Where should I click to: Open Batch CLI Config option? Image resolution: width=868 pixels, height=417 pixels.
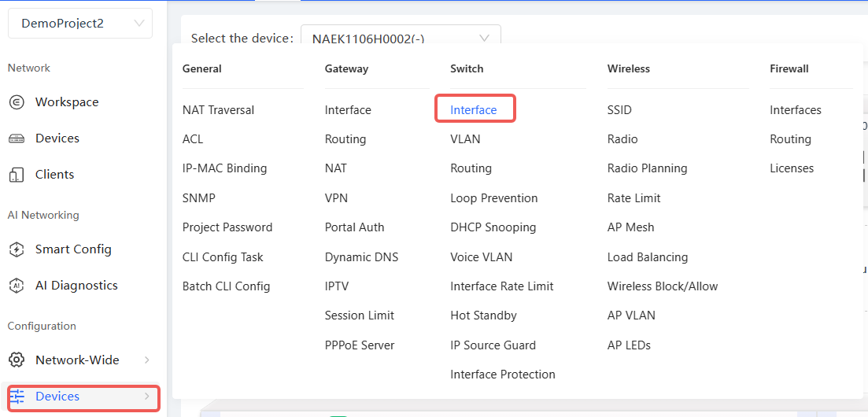click(x=226, y=286)
